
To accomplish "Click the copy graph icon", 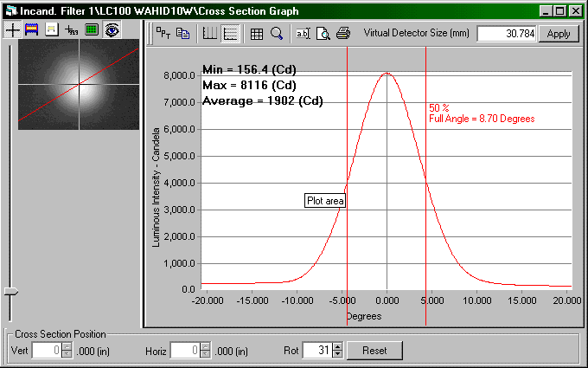I will (x=183, y=34).
